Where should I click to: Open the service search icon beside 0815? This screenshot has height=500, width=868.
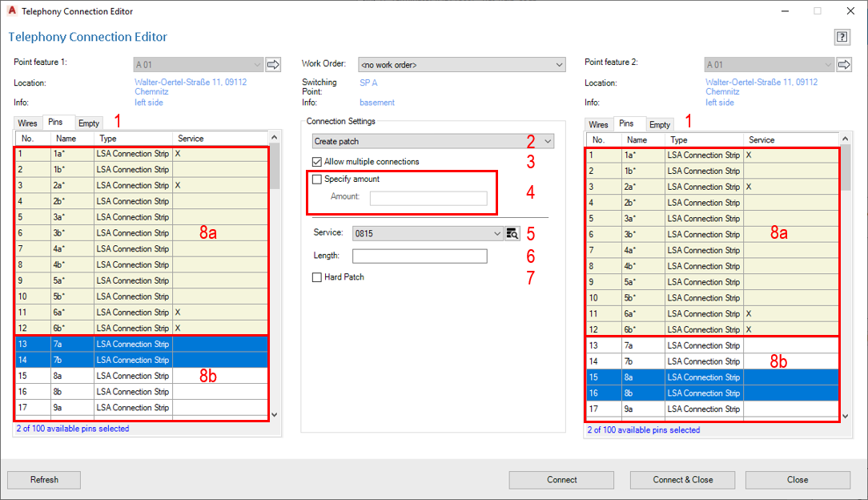[512, 234]
